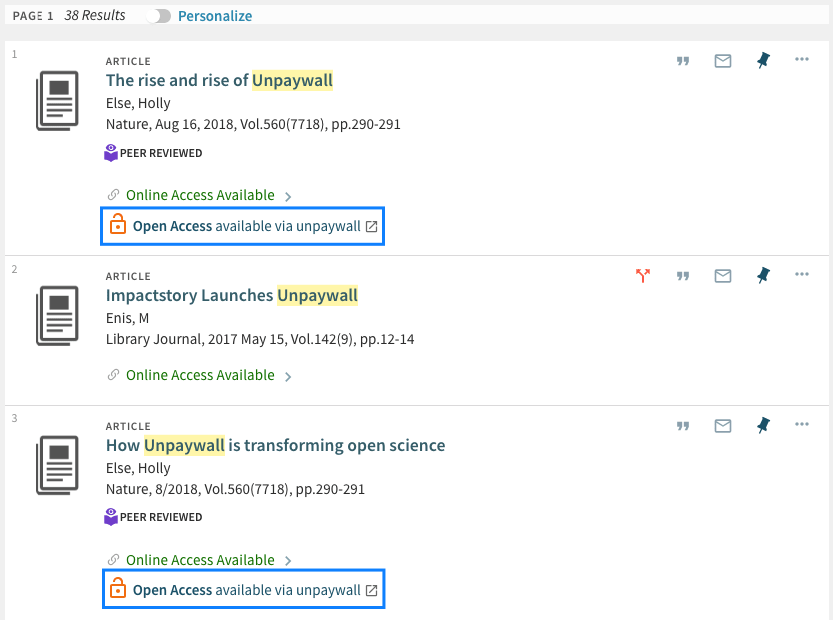833x620 pixels.
Task: Open citation quotes for the Impactstory article
Action: click(x=683, y=275)
